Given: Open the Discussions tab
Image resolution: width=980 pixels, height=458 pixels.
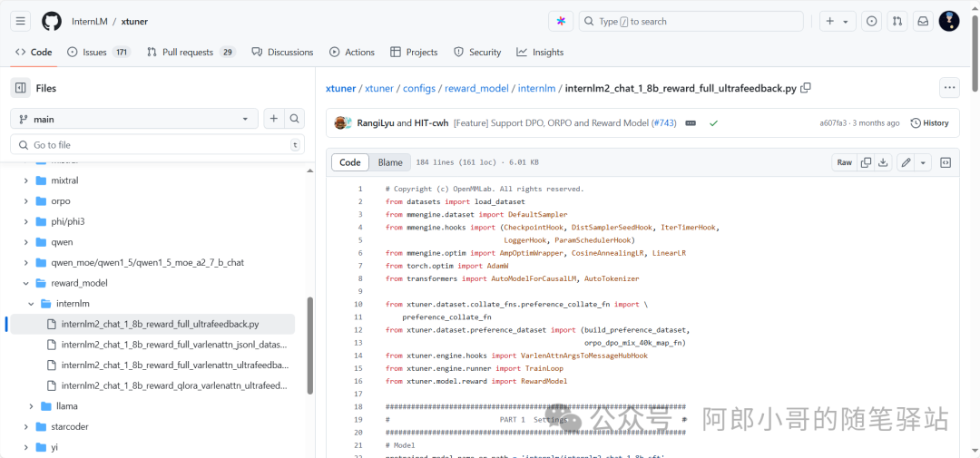Looking at the screenshot, I should pyautogui.click(x=282, y=53).
